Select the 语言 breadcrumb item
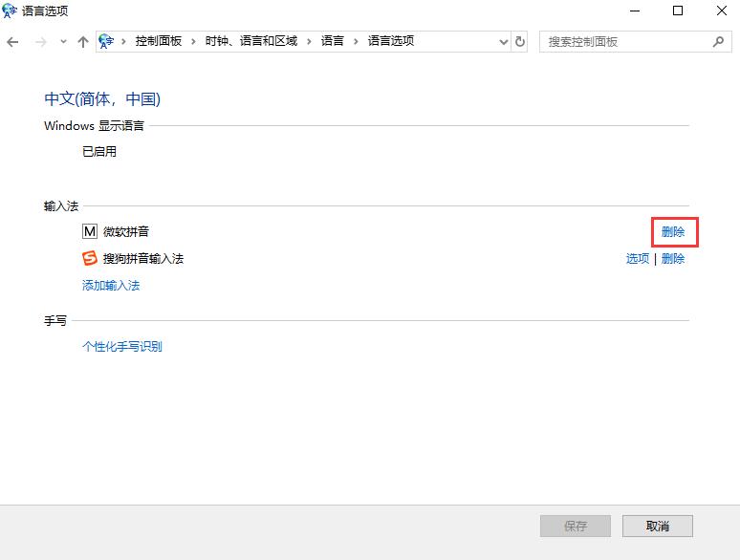This screenshot has width=740, height=560. pyautogui.click(x=332, y=42)
